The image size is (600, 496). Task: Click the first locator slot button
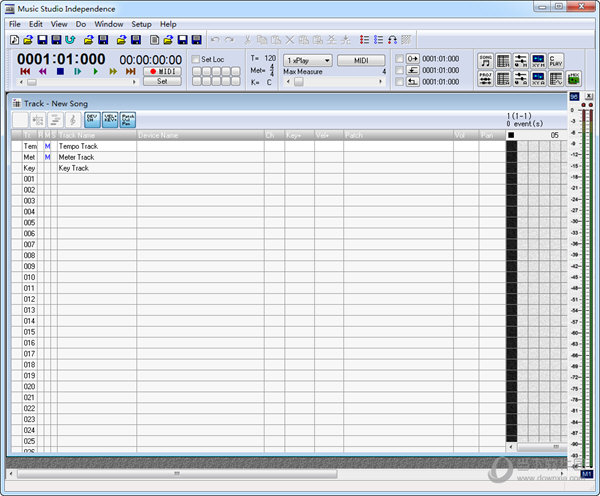pos(196,71)
